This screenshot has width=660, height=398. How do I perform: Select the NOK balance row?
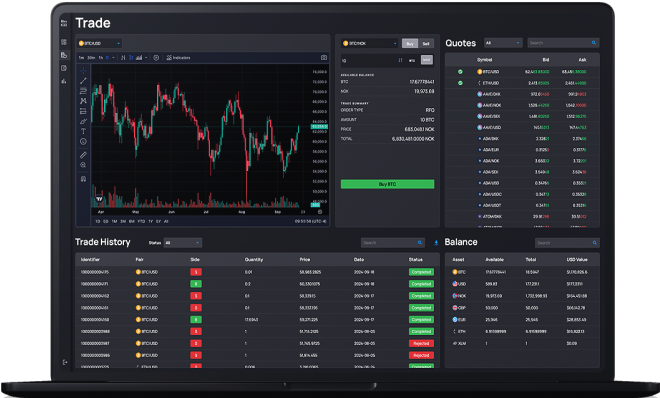(x=522, y=296)
